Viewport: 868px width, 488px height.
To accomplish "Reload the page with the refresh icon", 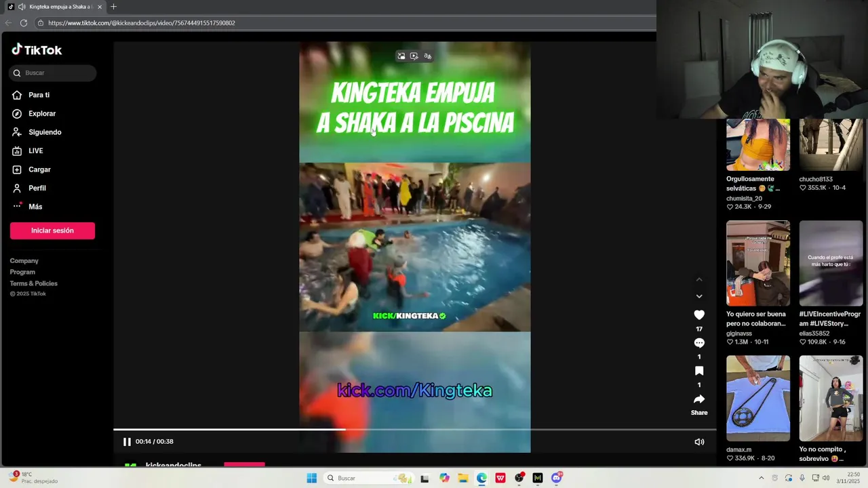I will [x=24, y=23].
